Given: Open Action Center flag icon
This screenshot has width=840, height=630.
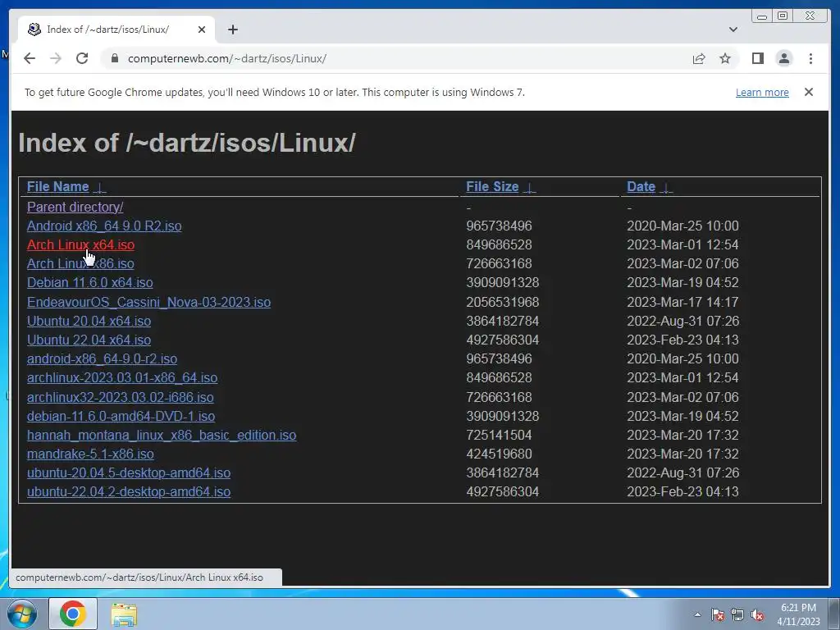Looking at the screenshot, I should [718, 614].
